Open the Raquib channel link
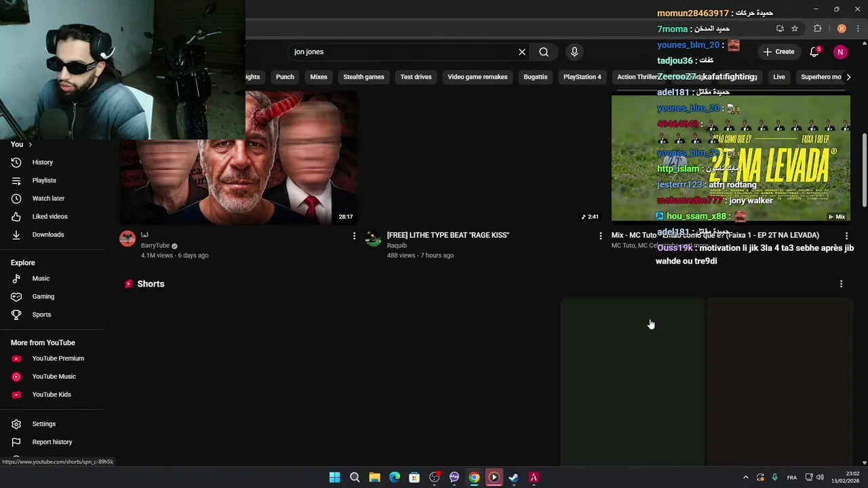The image size is (868, 488). pyautogui.click(x=397, y=246)
